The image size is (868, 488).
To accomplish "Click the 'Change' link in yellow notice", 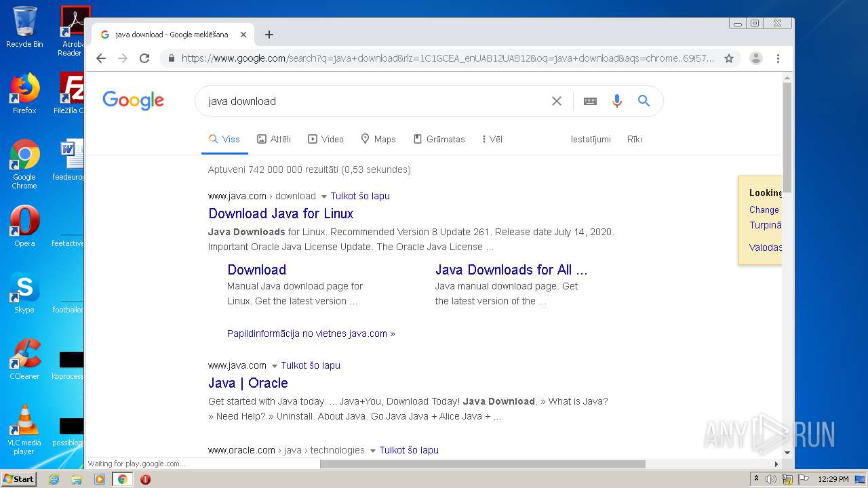I will pos(764,210).
